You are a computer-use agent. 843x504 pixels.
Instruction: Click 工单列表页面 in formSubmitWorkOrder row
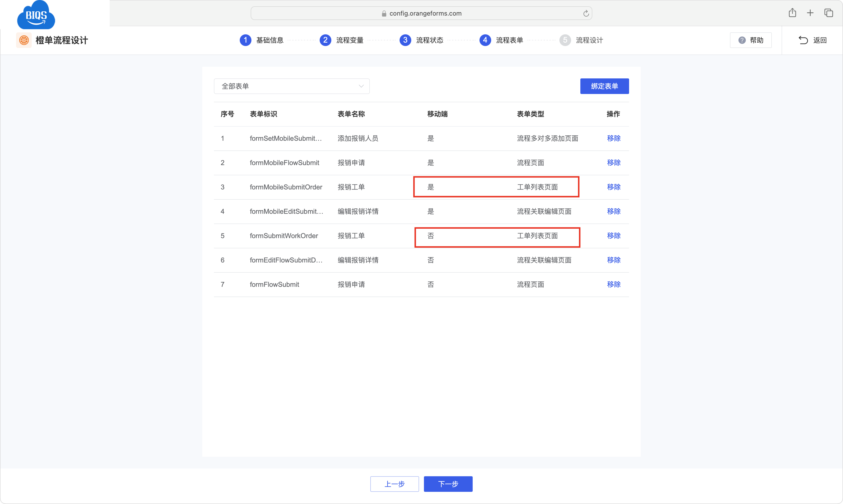click(537, 236)
